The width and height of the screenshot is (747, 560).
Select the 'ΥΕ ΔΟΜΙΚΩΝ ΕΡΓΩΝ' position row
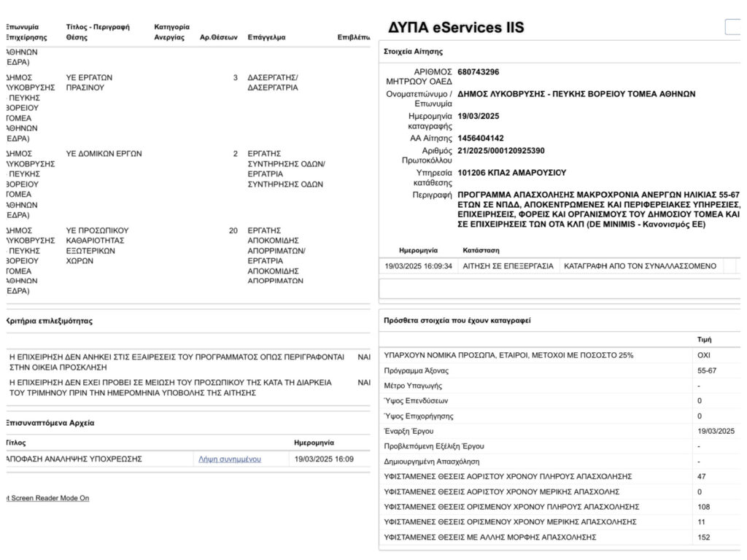pos(188,184)
